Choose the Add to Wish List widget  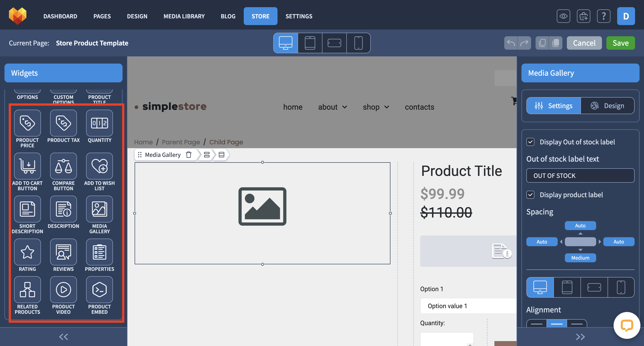click(x=99, y=166)
